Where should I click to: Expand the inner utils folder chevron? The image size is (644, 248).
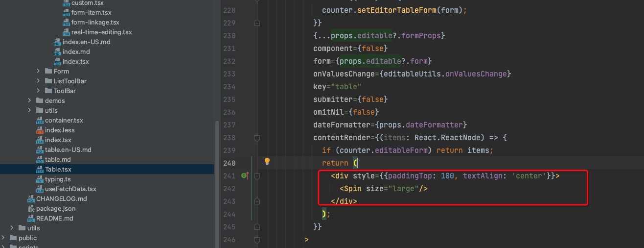tap(29, 110)
